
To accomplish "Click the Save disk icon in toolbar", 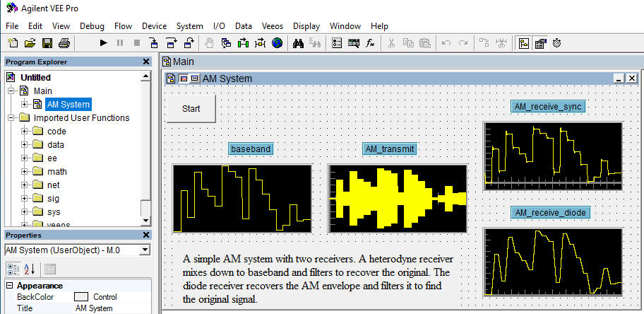I will click(x=47, y=43).
